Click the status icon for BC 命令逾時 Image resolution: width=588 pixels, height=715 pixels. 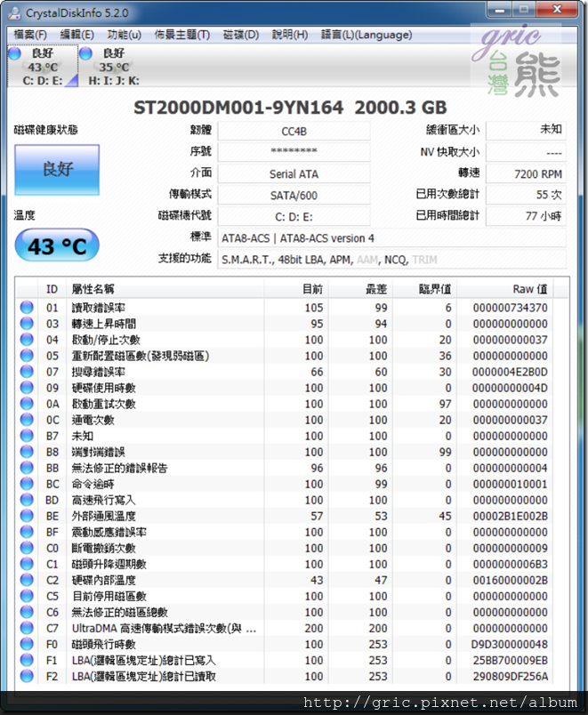tap(27, 484)
